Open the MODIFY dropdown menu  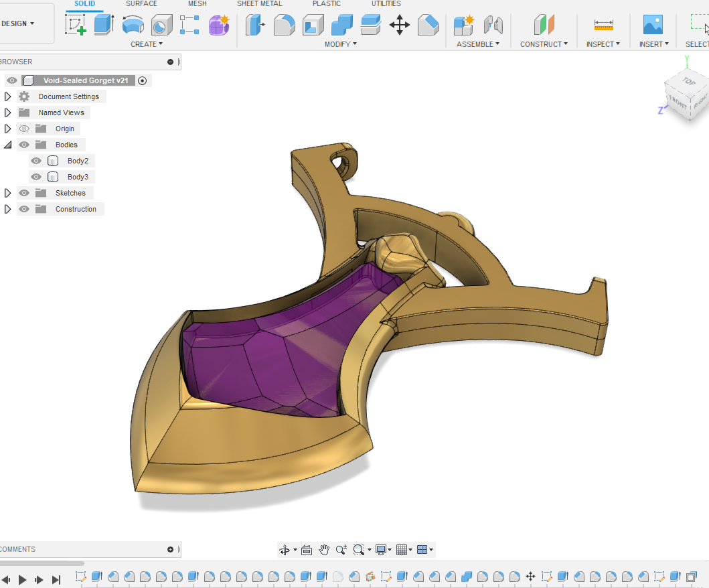[x=341, y=44]
